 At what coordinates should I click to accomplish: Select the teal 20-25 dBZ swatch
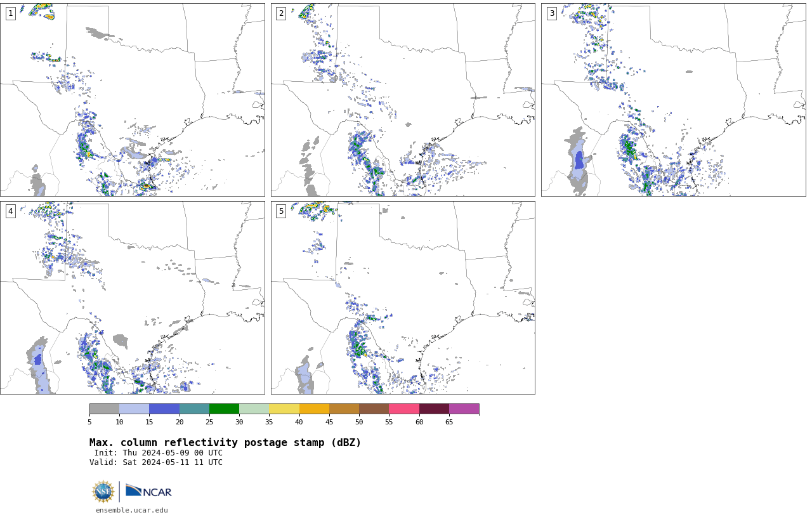coord(194,409)
